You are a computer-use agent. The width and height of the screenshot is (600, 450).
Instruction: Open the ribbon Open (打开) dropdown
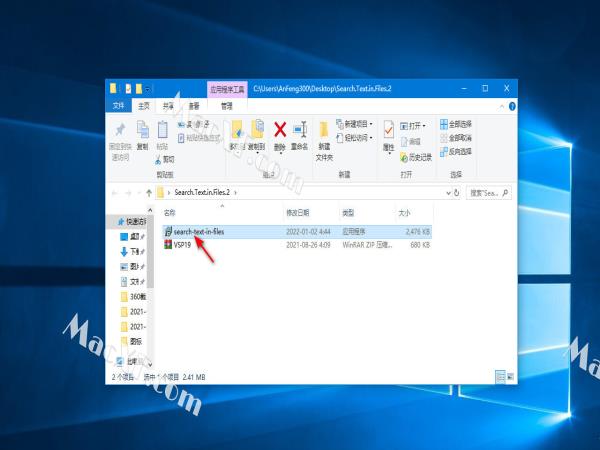(413, 126)
